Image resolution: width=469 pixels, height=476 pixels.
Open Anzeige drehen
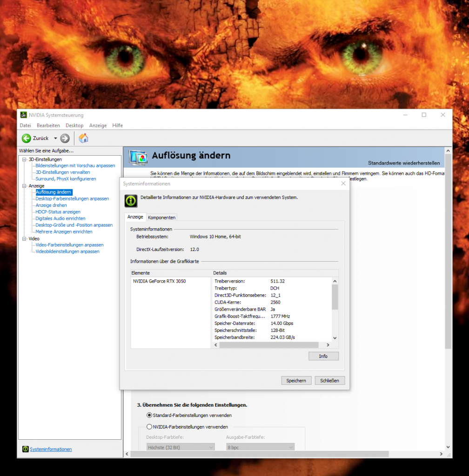(x=51, y=205)
